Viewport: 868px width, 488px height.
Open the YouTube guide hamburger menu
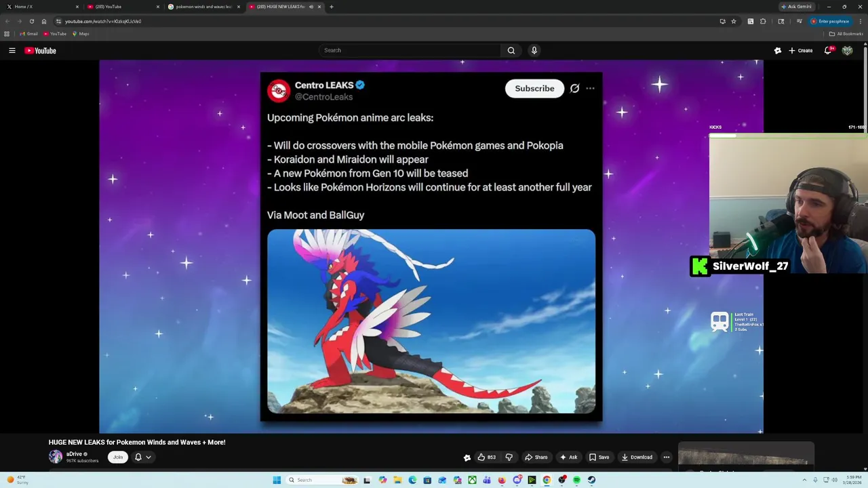[x=12, y=50]
